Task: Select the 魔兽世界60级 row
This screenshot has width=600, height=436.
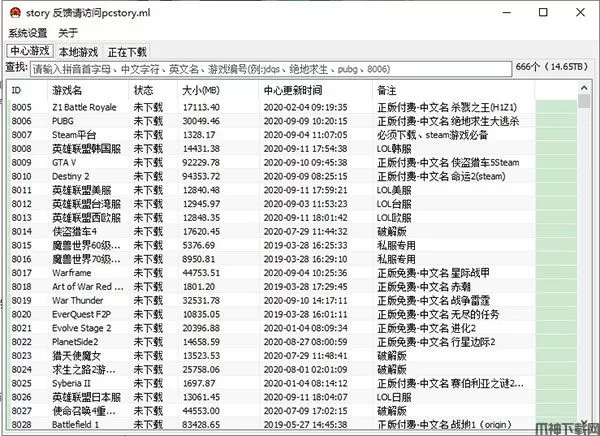Action: [292, 245]
